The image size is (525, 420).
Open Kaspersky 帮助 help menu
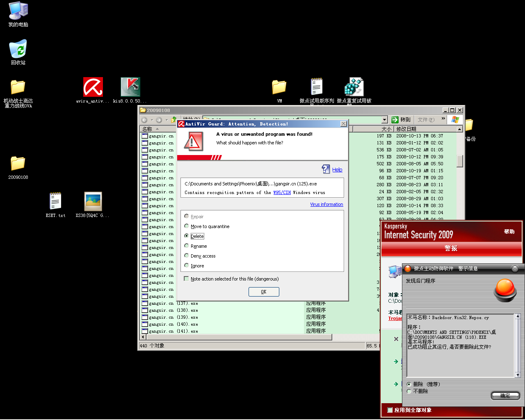coord(509,232)
